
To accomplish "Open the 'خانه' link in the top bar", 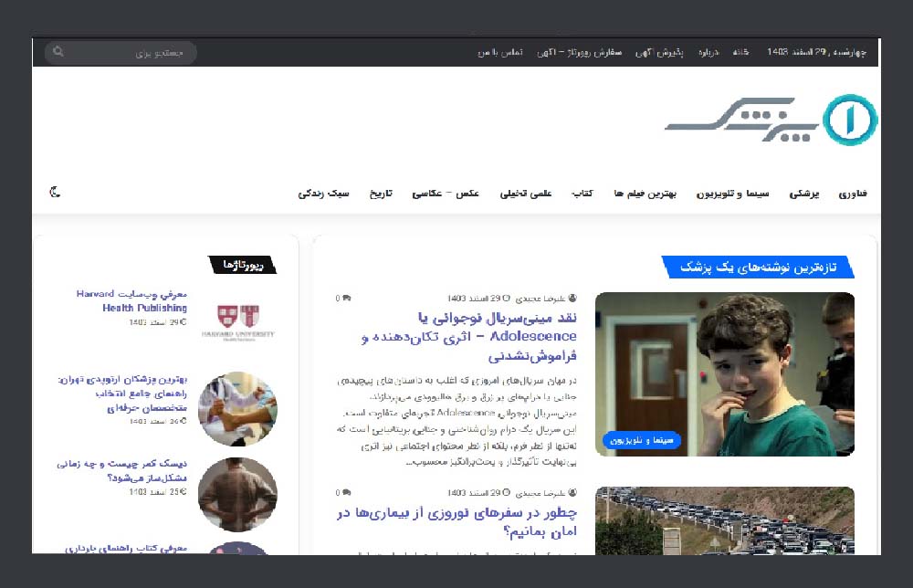I will [740, 52].
